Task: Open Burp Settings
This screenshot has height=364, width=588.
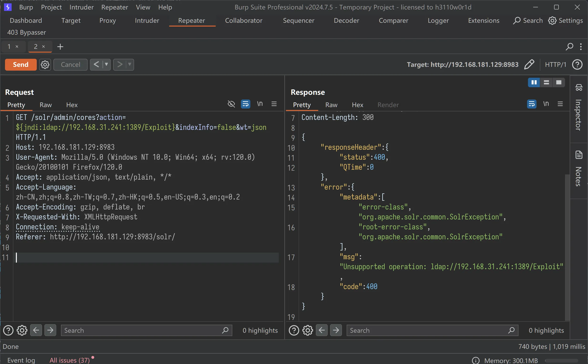Action: [x=565, y=20]
